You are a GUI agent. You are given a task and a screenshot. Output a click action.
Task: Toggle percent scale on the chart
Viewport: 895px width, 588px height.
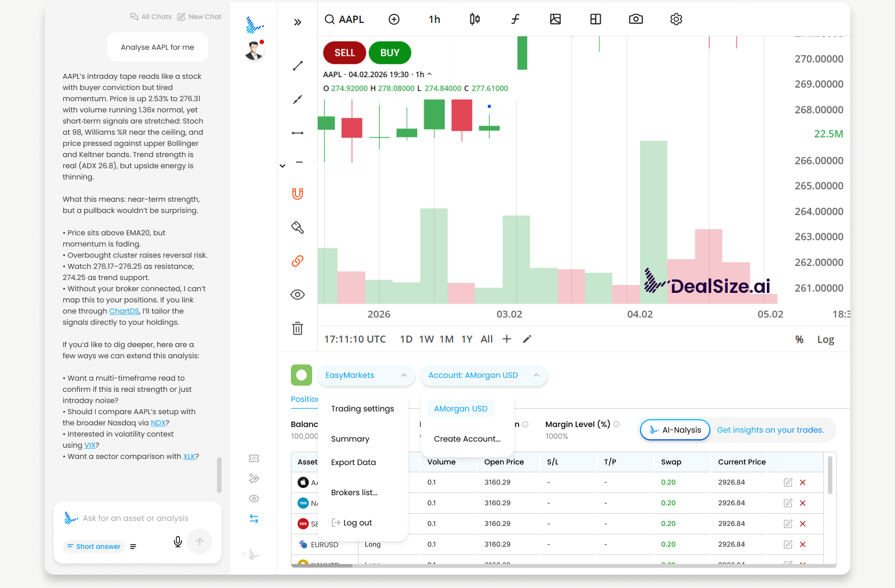coord(799,339)
